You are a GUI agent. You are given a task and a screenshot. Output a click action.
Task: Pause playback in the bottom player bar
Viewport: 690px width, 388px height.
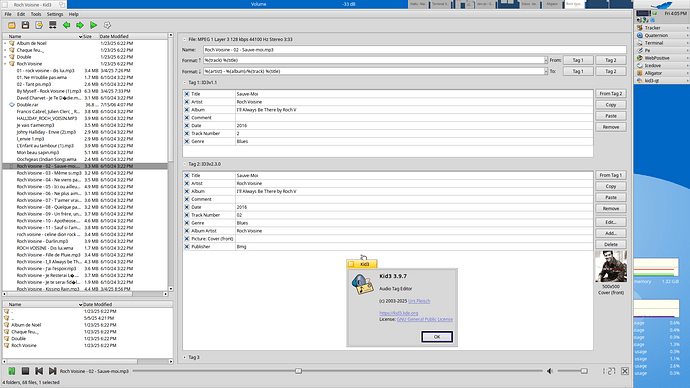(x=12, y=371)
